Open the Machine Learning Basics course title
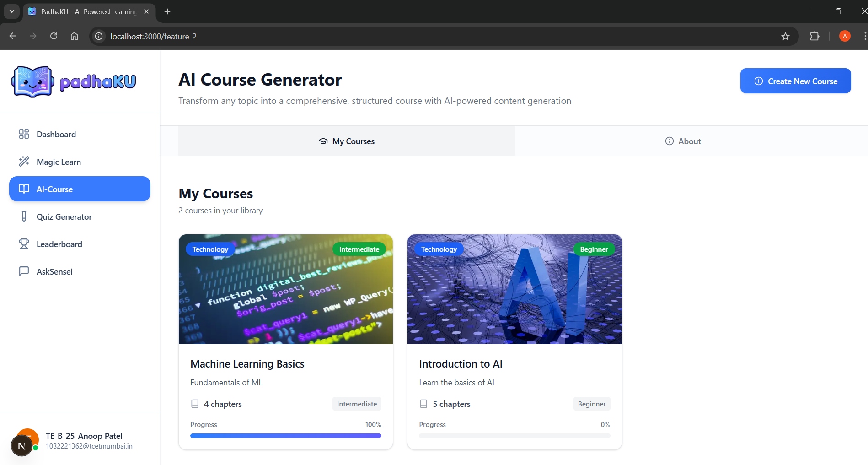This screenshot has width=868, height=465. tap(247, 364)
